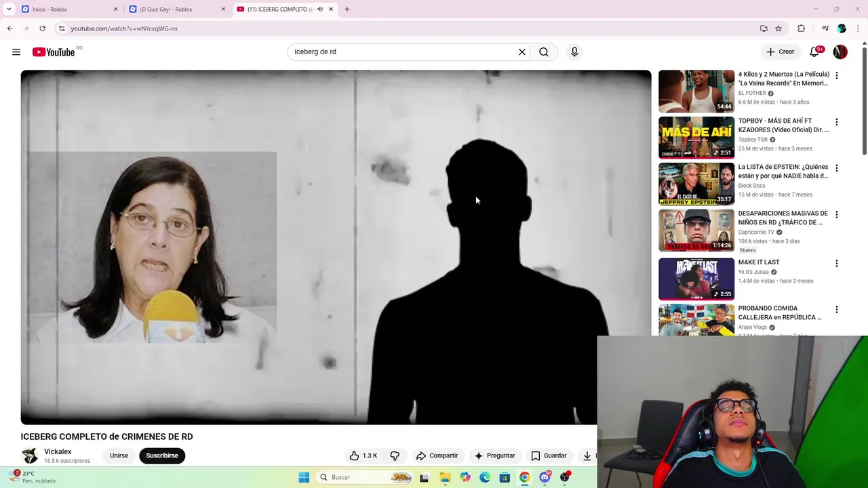Open options menu for 'MAKE IT LAST'
The width and height of the screenshot is (868, 488).
tap(837, 263)
